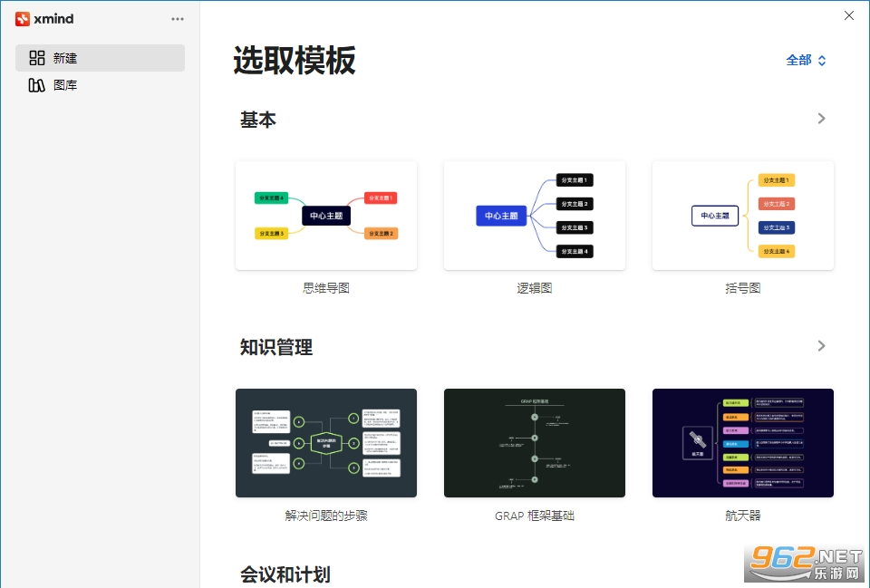
Task: Click the 基本 section heading
Action: point(258,120)
